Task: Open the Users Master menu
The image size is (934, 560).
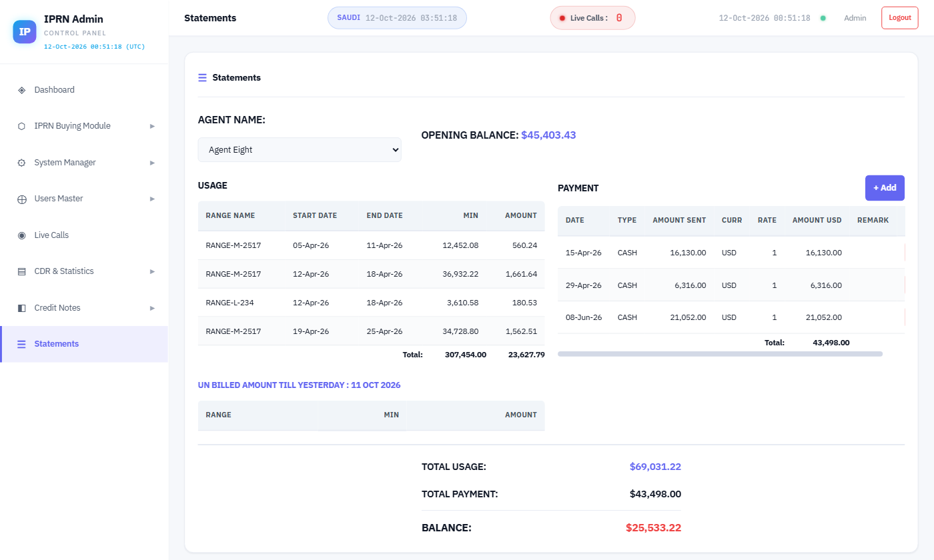Action: click(x=84, y=199)
